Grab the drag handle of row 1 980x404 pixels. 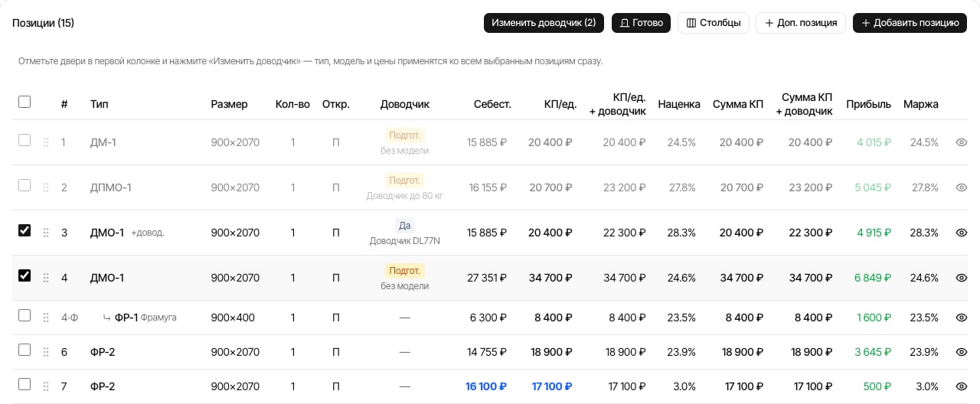(x=46, y=142)
